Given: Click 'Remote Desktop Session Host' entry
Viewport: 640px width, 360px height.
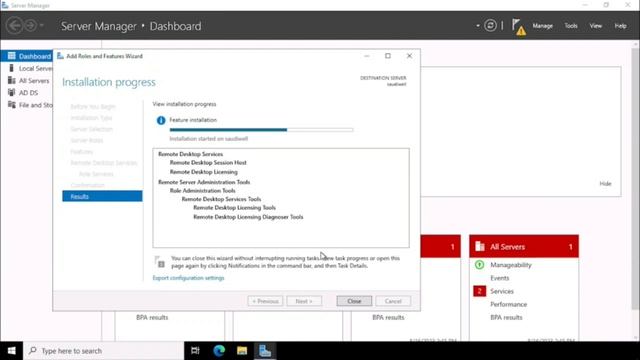Looking at the screenshot, I should 208,162.
